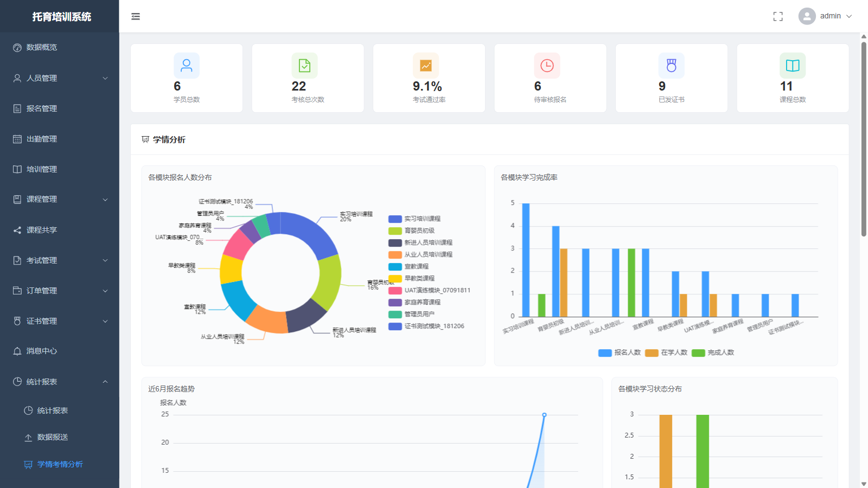Click the 订单管理 folder icon in the sidebar
868x488 pixels.
(17, 291)
